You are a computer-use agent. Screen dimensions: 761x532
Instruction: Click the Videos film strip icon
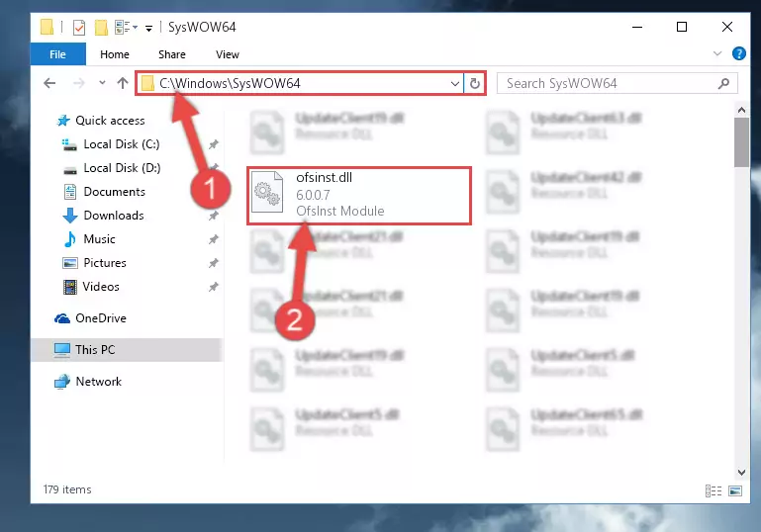click(70, 287)
